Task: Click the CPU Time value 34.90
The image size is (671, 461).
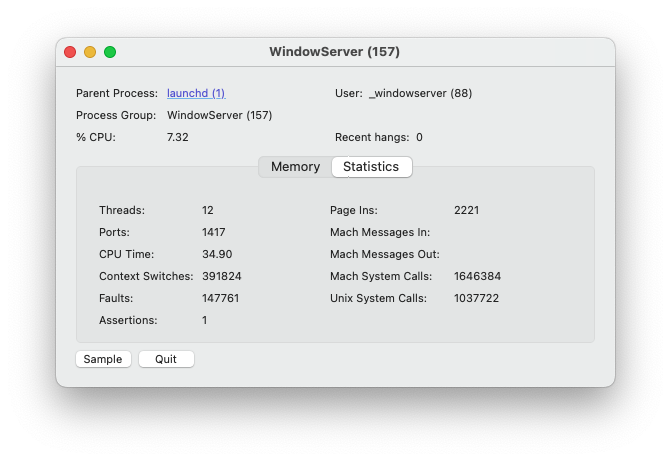Action: tap(217, 254)
